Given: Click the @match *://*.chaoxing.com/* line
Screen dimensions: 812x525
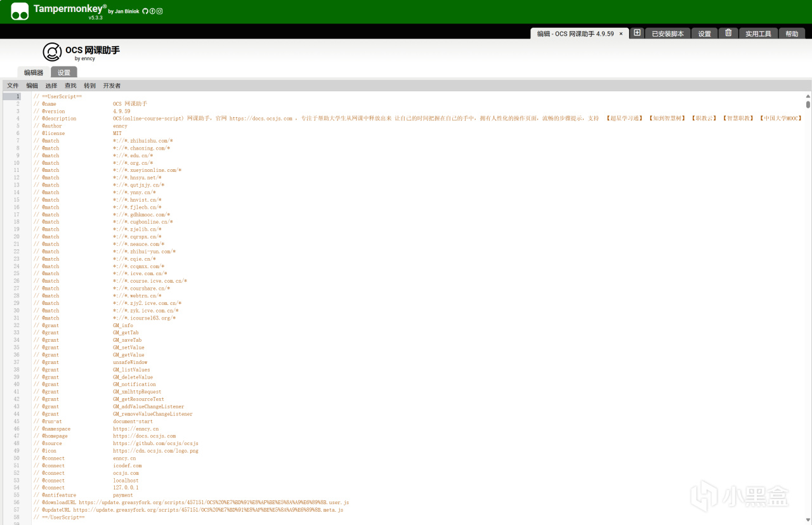Looking at the screenshot, I should pyautogui.click(x=101, y=148).
